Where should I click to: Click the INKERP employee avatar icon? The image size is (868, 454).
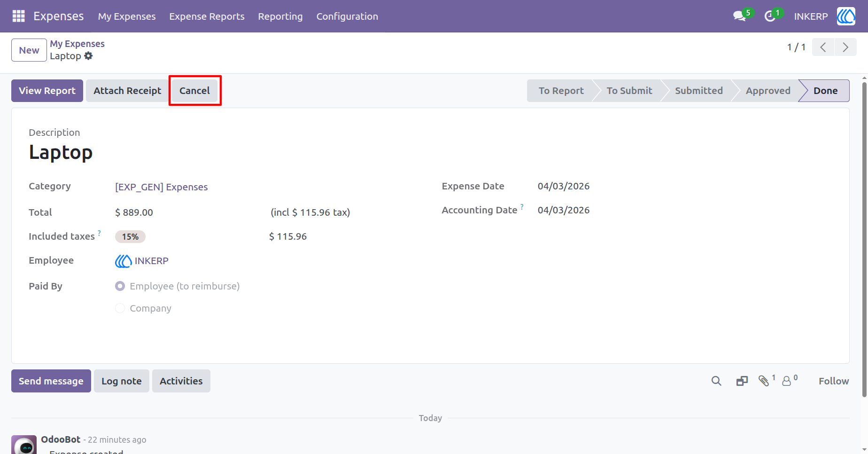[x=123, y=261]
